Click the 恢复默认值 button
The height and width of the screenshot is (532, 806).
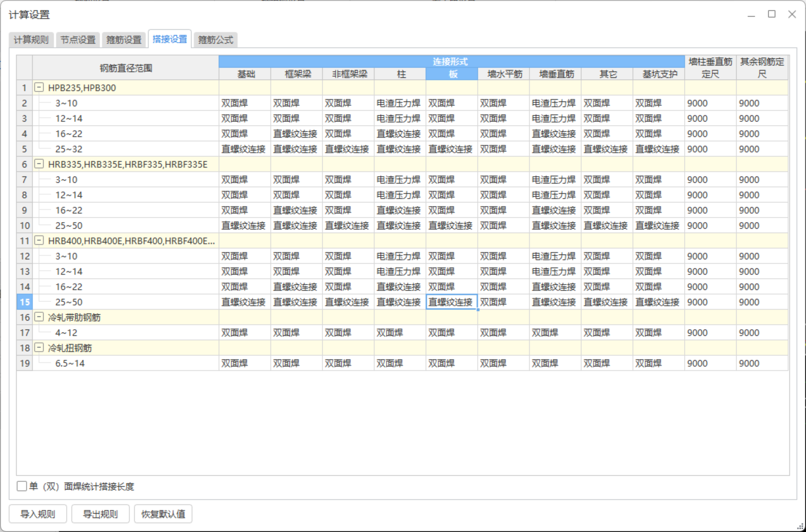163,514
